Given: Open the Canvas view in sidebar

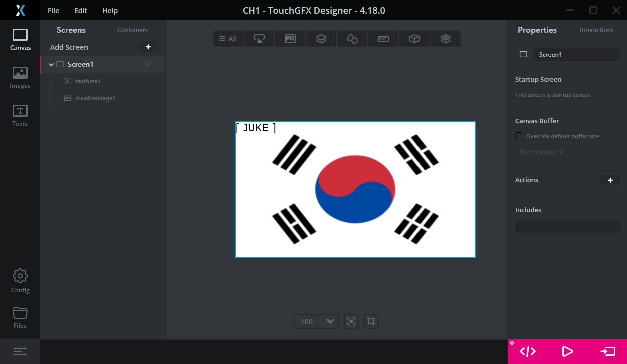Looking at the screenshot, I should point(20,40).
